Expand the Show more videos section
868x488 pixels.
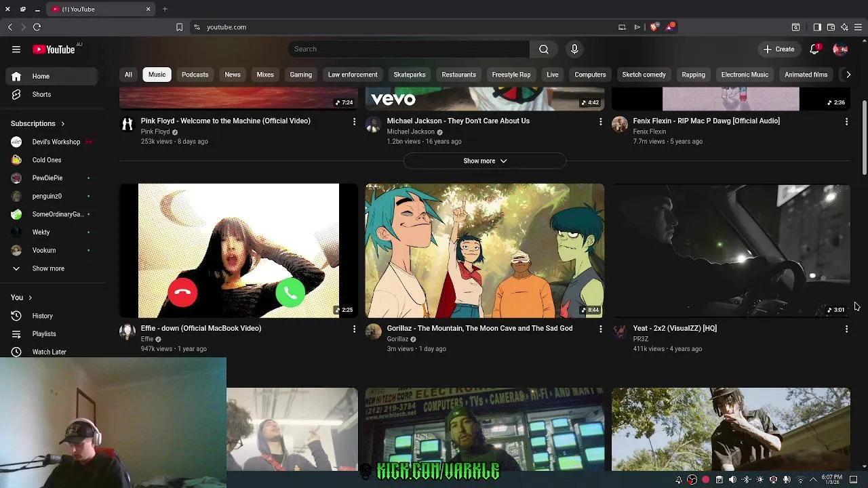(x=485, y=161)
